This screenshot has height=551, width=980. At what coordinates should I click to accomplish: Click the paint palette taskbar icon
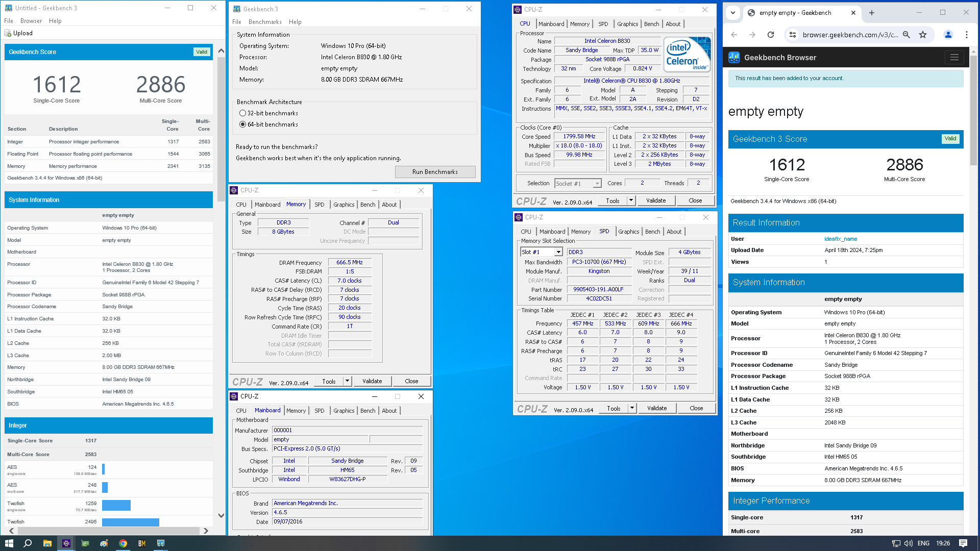point(104,543)
